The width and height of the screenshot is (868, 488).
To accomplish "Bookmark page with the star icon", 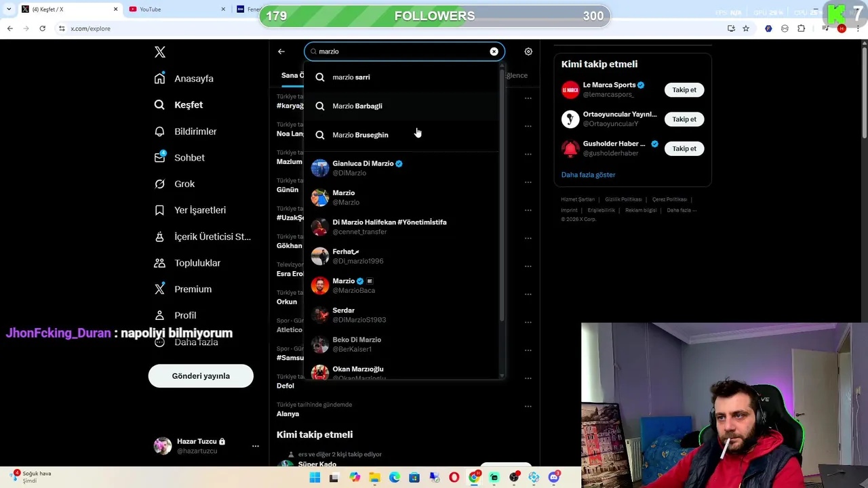I will tap(746, 28).
